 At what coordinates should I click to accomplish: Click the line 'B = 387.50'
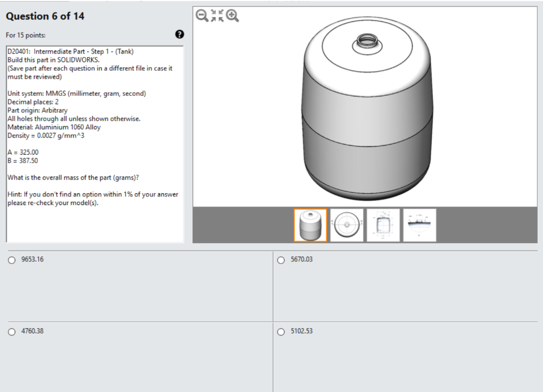(23, 161)
